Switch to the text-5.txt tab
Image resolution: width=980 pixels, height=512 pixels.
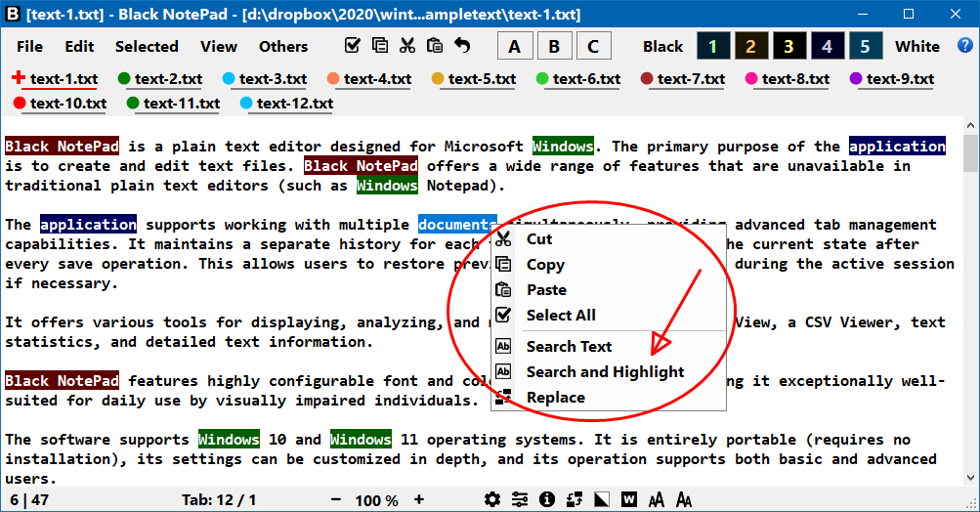474,79
